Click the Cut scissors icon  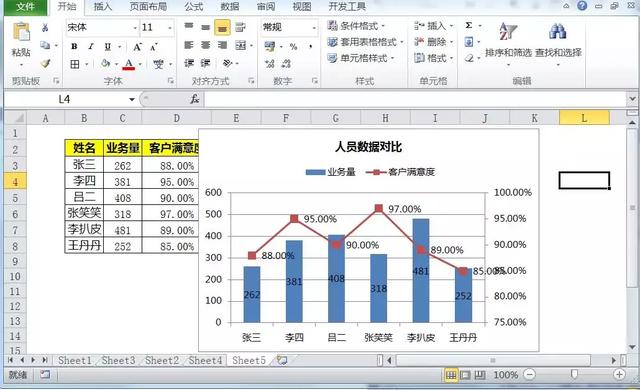point(45,28)
